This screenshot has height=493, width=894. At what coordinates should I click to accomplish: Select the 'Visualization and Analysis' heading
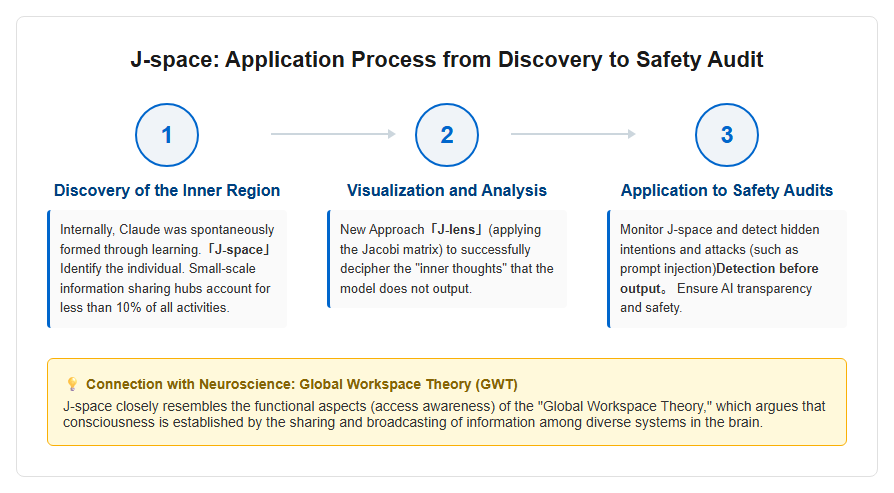click(x=446, y=190)
